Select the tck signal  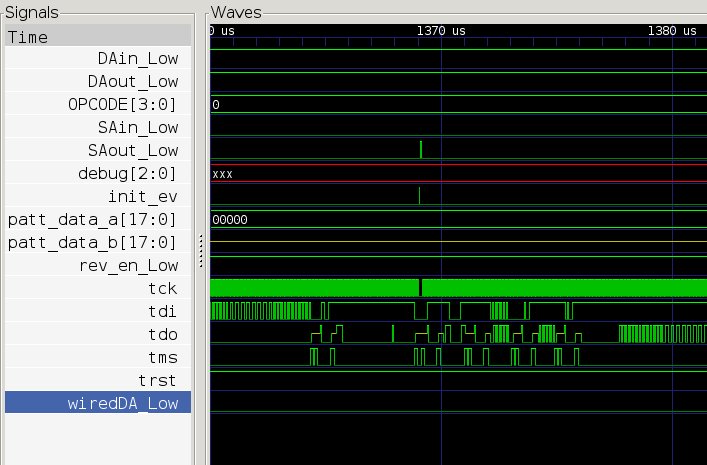click(98, 289)
